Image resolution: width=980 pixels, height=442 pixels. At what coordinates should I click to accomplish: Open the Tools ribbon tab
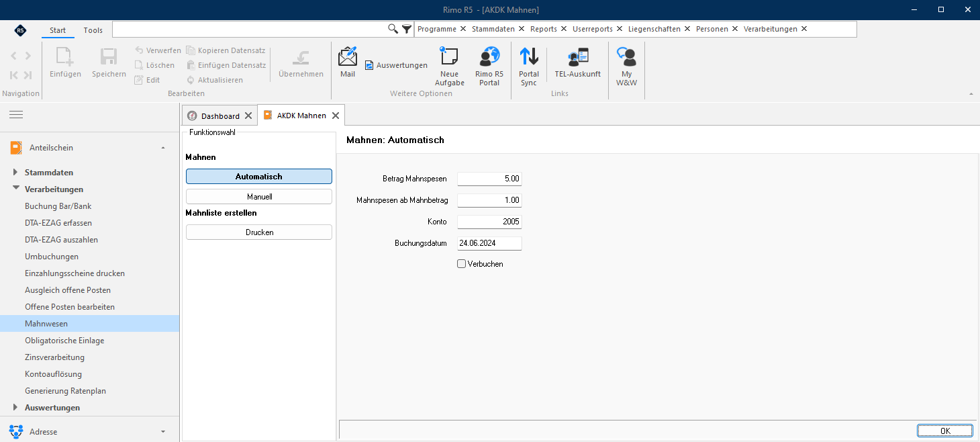click(x=93, y=30)
